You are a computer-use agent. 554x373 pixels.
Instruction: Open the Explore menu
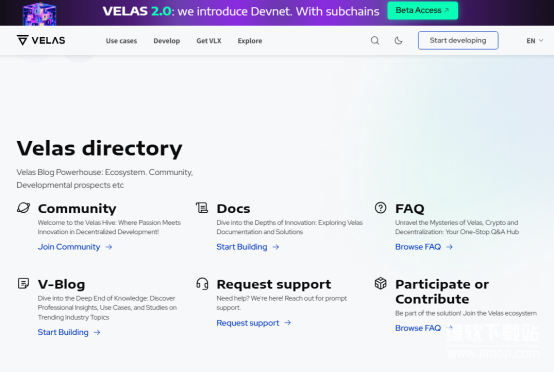tap(250, 41)
